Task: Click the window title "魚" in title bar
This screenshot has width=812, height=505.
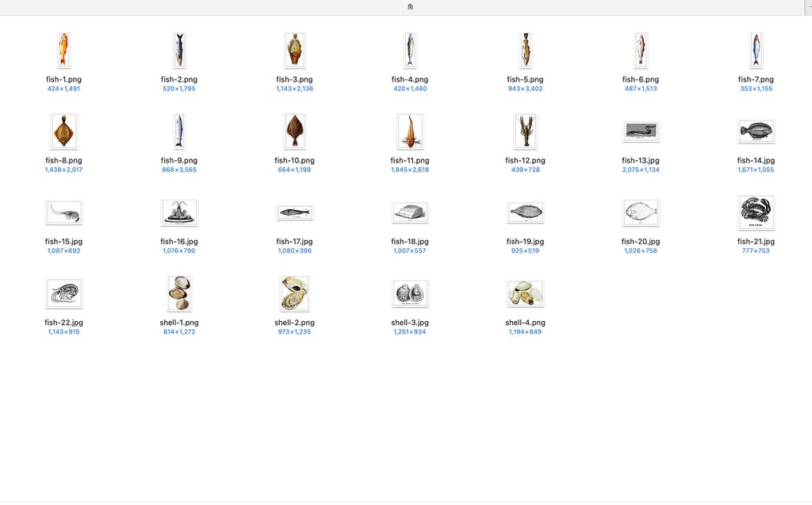Action: click(x=410, y=6)
